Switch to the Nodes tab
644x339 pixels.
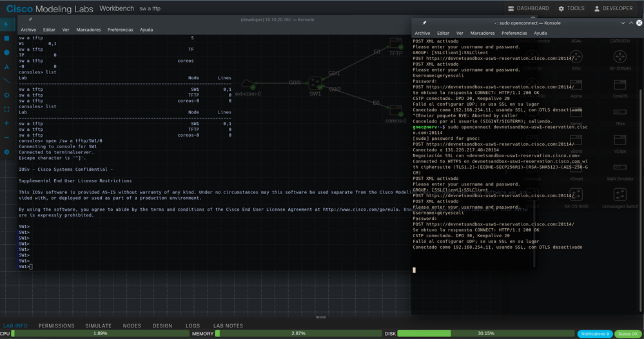[x=132, y=325]
